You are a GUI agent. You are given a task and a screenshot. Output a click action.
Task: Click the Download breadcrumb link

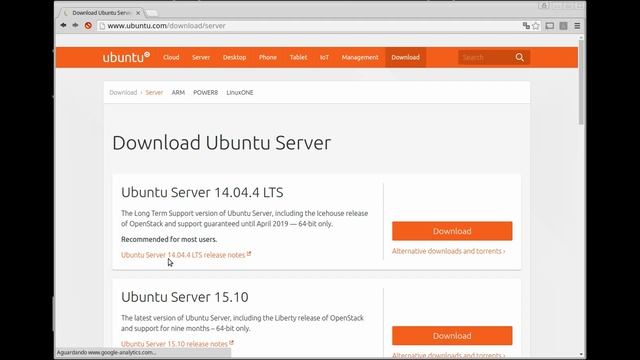(x=123, y=93)
